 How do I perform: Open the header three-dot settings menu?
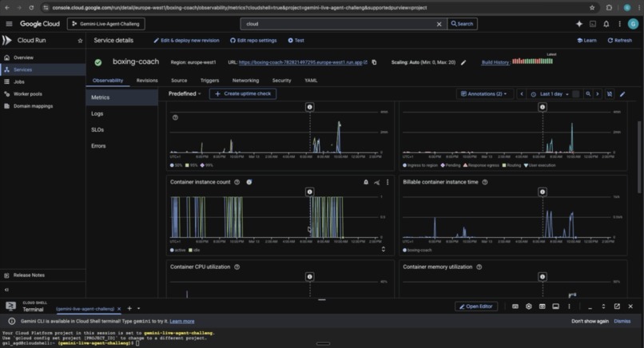619,24
